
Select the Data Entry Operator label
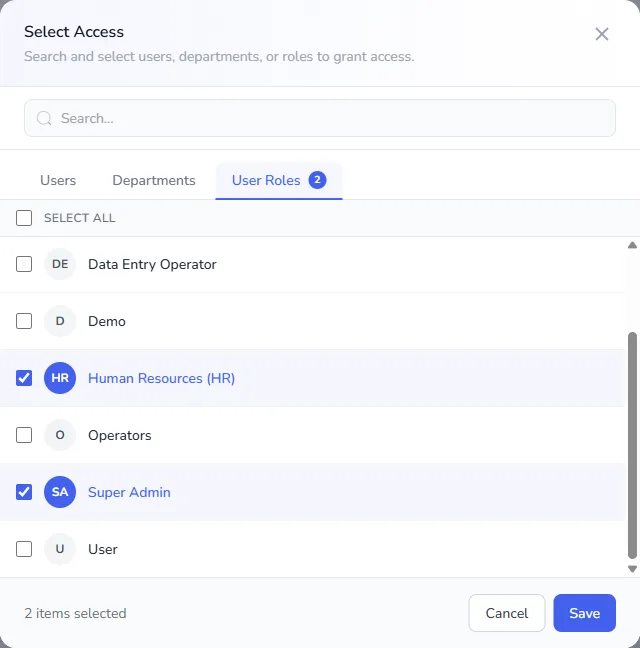coord(152,264)
